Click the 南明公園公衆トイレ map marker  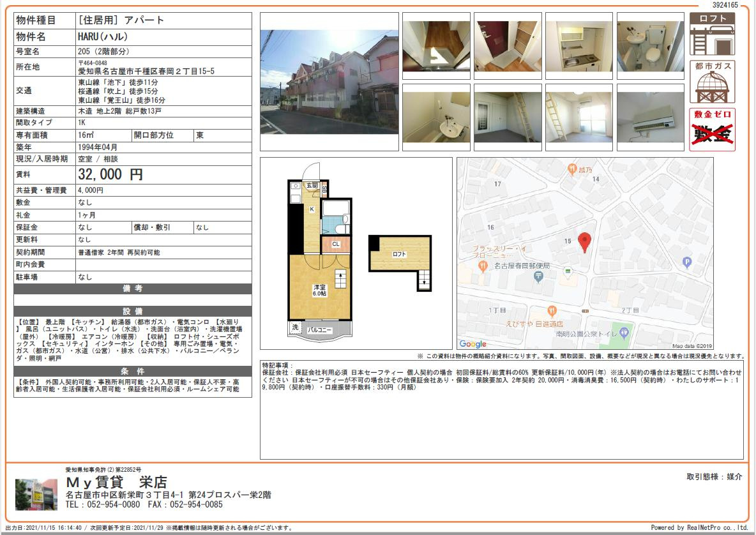tap(624, 332)
